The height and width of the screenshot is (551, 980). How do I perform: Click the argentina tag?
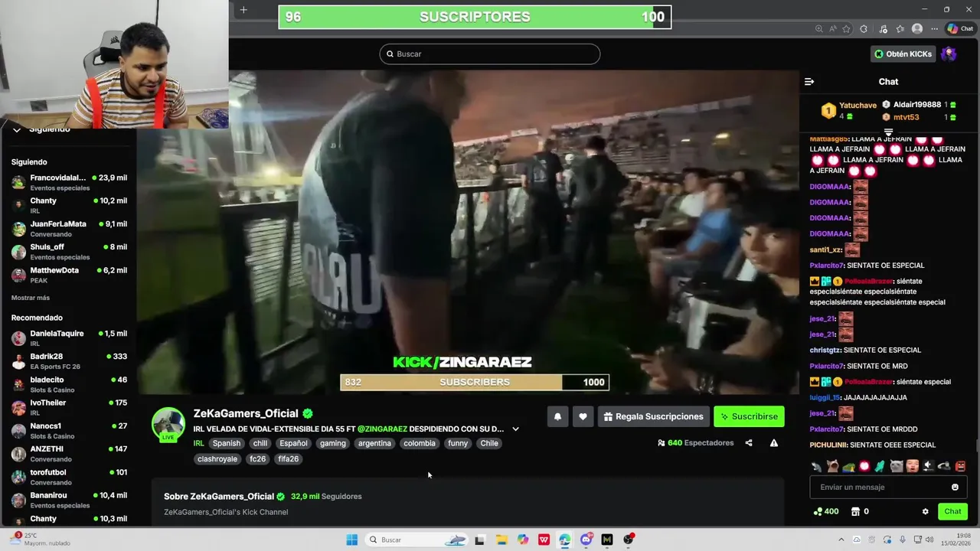point(374,443)
